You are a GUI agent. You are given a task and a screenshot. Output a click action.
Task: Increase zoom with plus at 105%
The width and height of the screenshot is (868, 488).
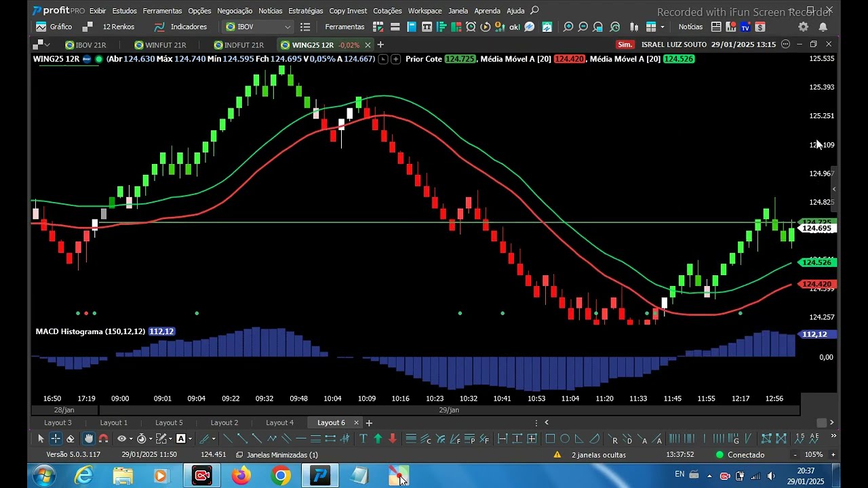pyautogui.click(x=833, y=455)
